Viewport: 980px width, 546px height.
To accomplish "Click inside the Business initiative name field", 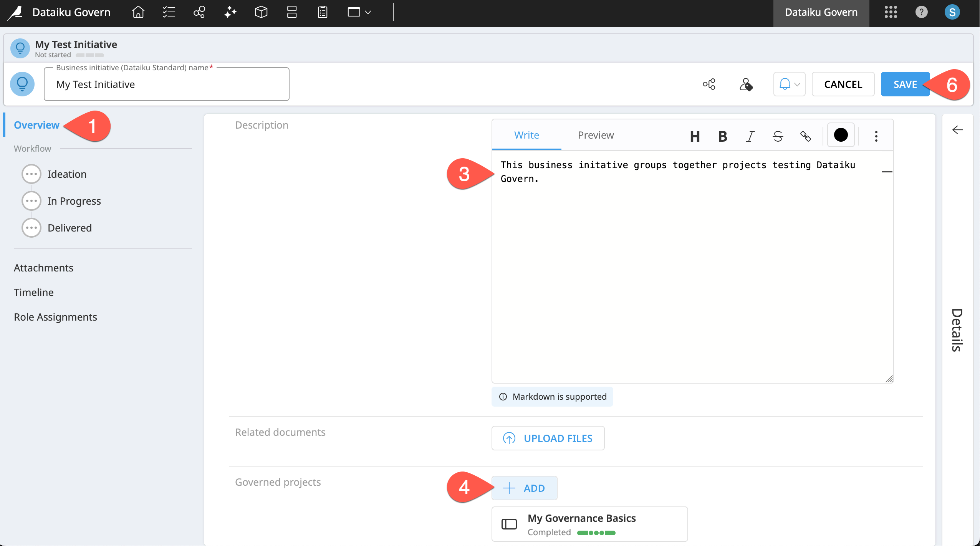I will (166, 84).
